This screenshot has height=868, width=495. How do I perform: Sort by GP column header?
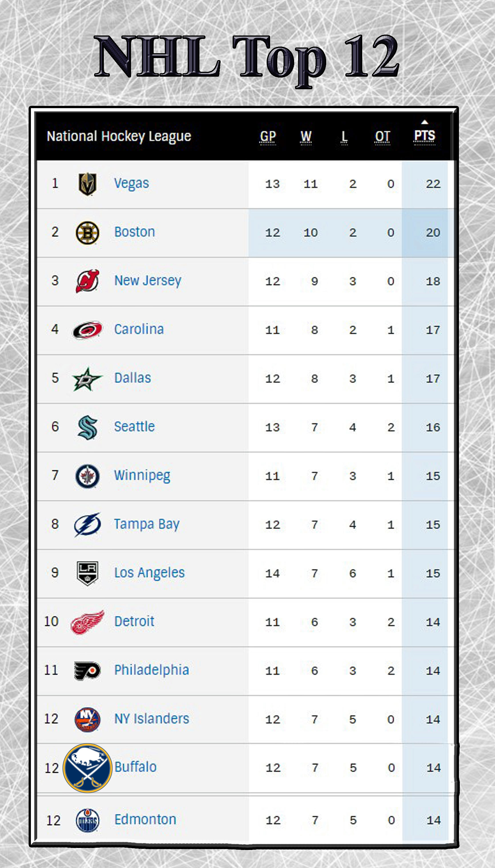[x=268, y=137]
